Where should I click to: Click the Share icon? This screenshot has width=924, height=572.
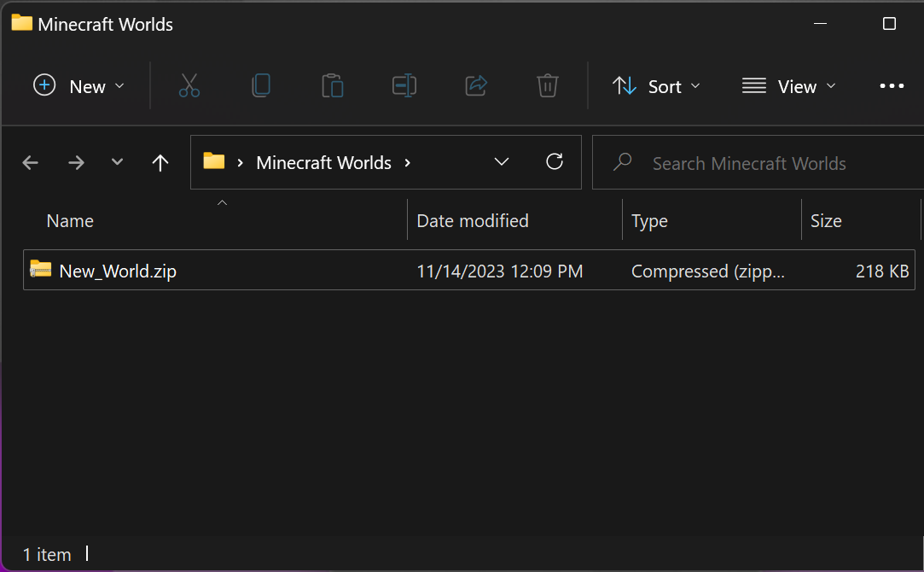pyautogui.click(x=476, y=86)
